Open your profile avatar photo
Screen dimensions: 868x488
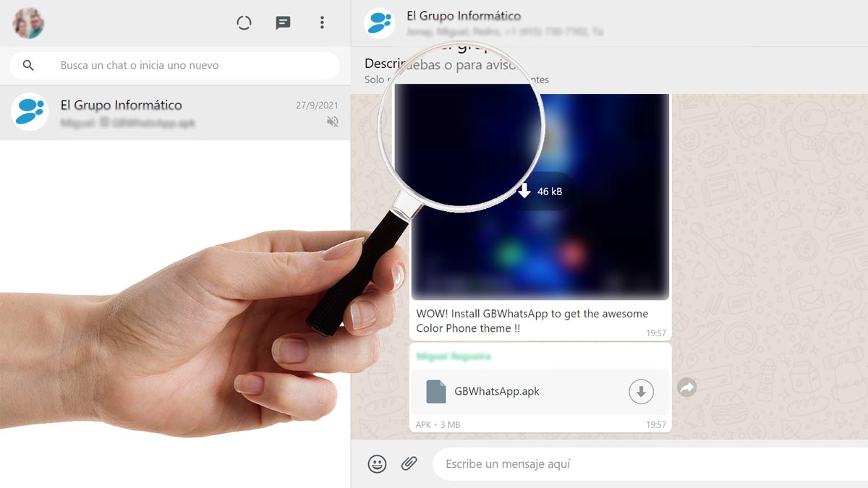click(x=28, y=23)
